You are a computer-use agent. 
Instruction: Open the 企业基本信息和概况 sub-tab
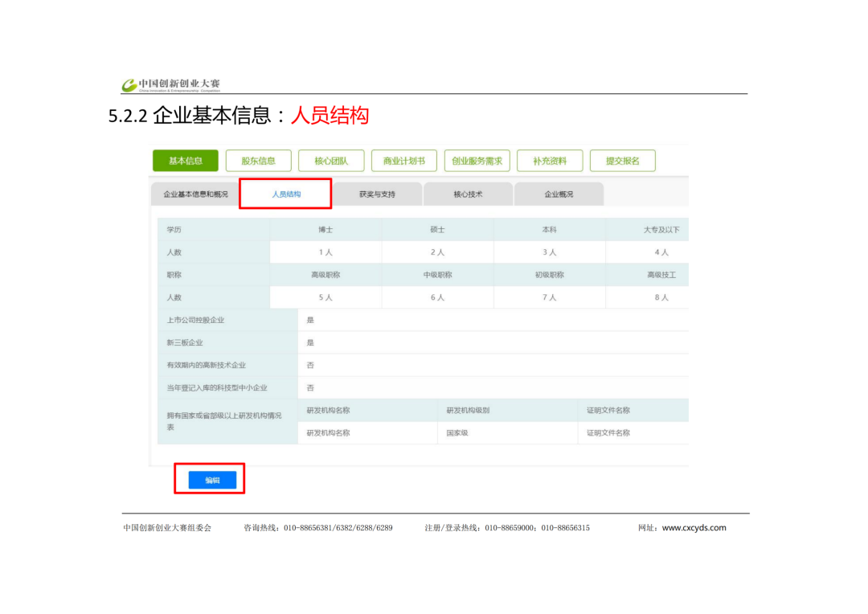coord(195,194)
